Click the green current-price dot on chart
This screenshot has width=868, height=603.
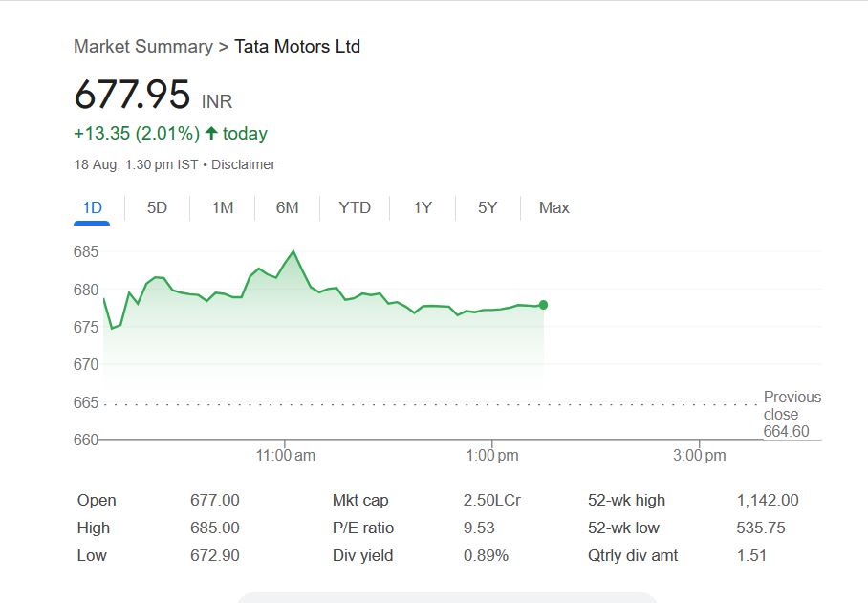pyautogui.click(x=543, y=305)
